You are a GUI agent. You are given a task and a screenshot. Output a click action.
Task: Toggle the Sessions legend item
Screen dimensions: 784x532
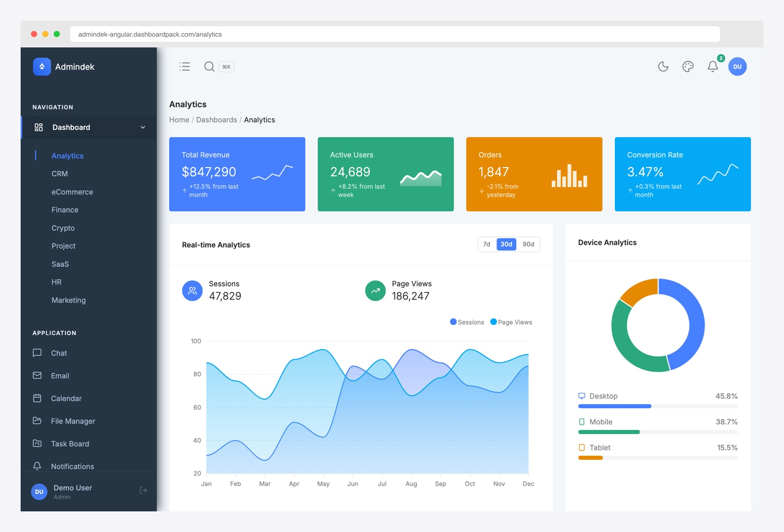click(467, 322)
